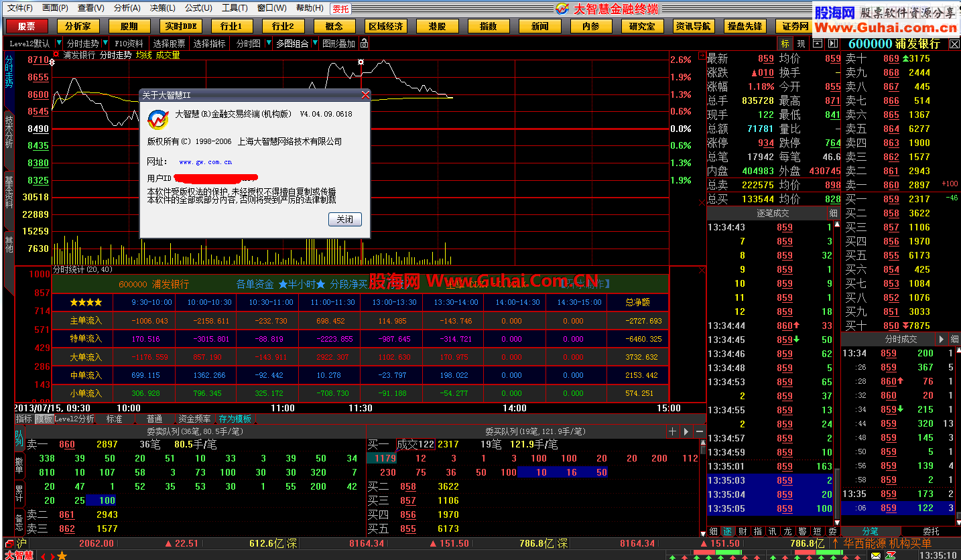This screenshot has height=560, width=961.
Task: Close the 关于大智慧II dialog with red X
Action: (365, 95)
